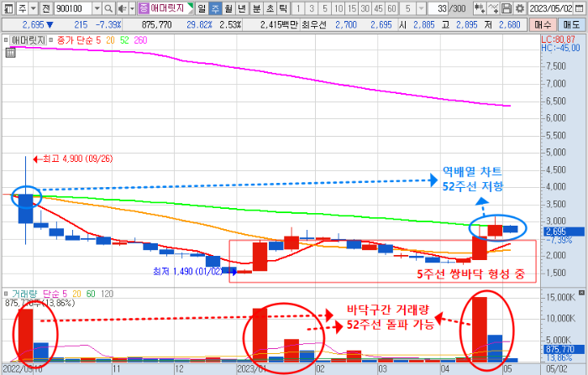
Task: Click the pink 매수 buy button
Action: point(543,24)
